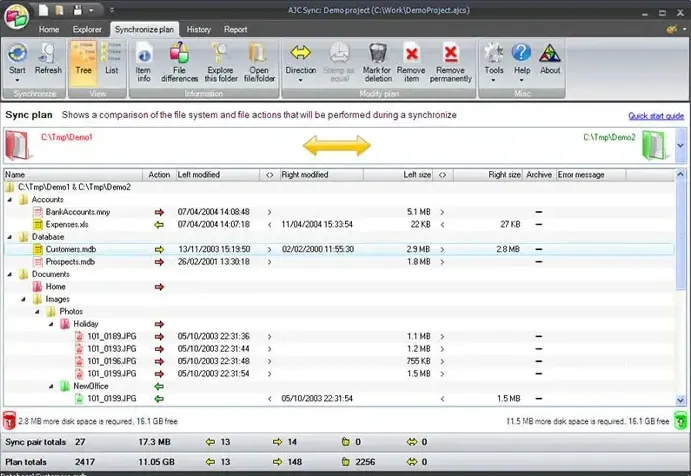Image resolution: width=691 pixels, height=476 pixels.
Task: Open the Quick start guide link
Action: pyautogui.click(x=656, y=116)
